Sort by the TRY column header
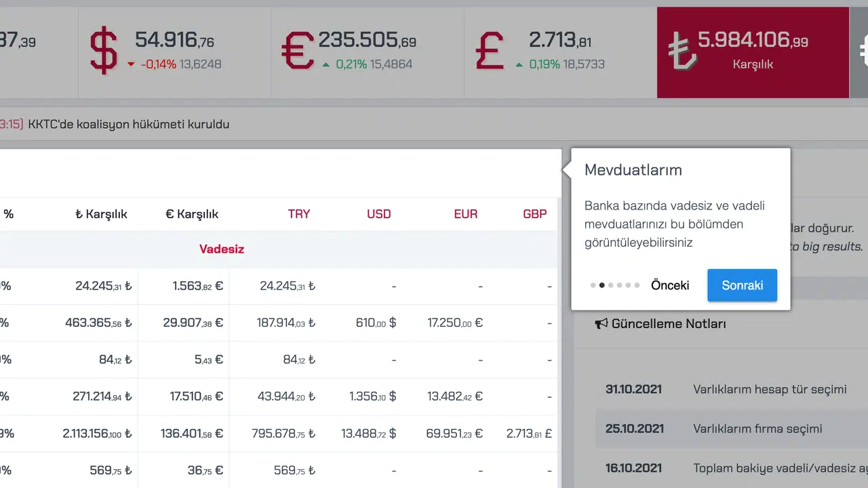The width and height of the screenshot is (868, 488). click(298, 214)
